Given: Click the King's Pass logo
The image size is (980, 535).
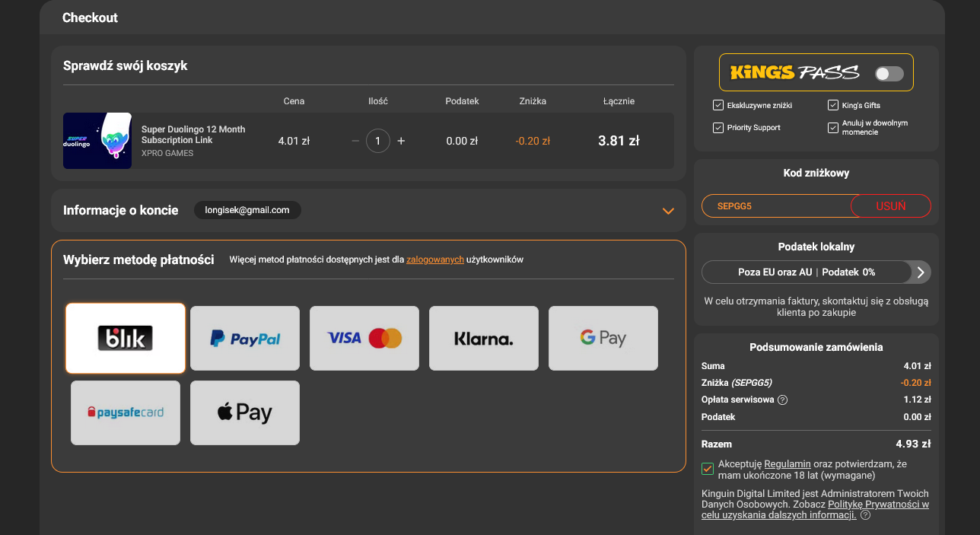Looking at the screenshot, I should [x=795, y=73].
